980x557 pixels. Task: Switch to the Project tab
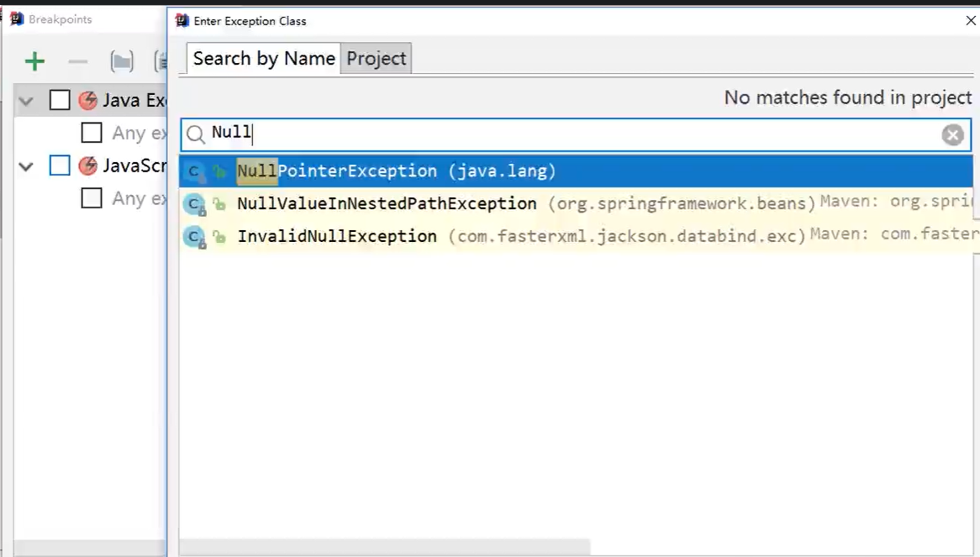(376, 58)
